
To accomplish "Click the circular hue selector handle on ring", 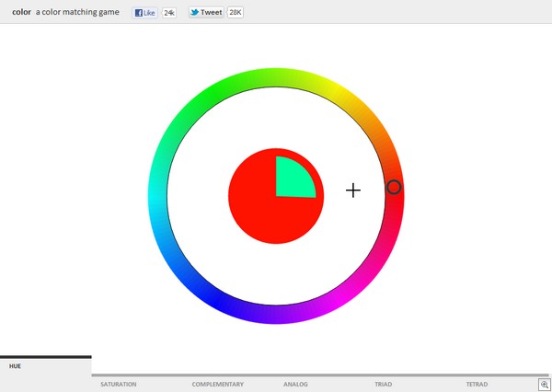I will pos(394,187).
